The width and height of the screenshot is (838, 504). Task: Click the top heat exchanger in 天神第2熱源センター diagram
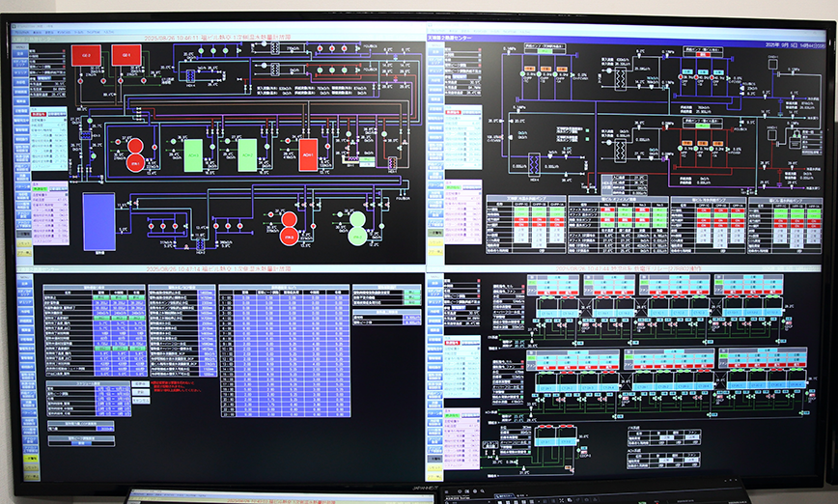pyautogui.click(x=623, y=76)
